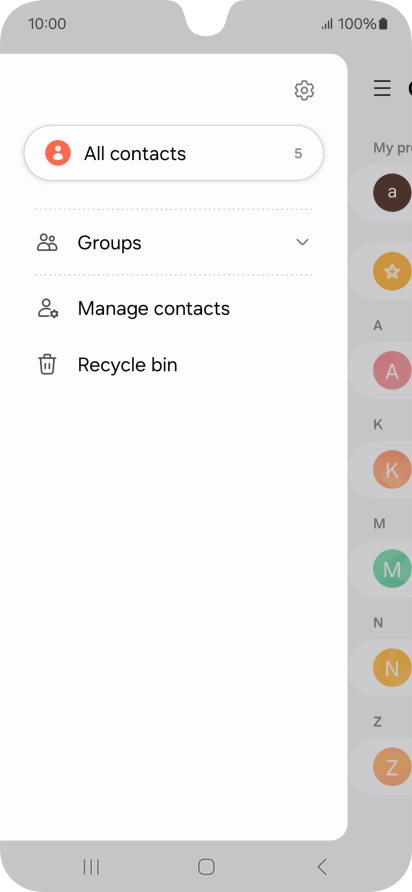Open the Recycle bin trash icon
Image resolution: width=412 pixels, height=892 pixels.
coord(47,365)
